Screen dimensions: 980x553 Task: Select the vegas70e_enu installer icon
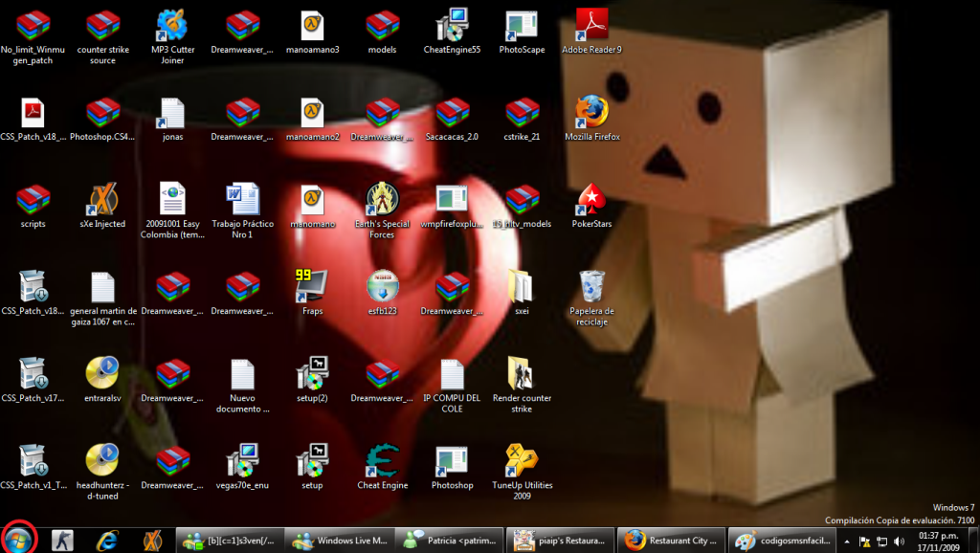coord(242,460)
